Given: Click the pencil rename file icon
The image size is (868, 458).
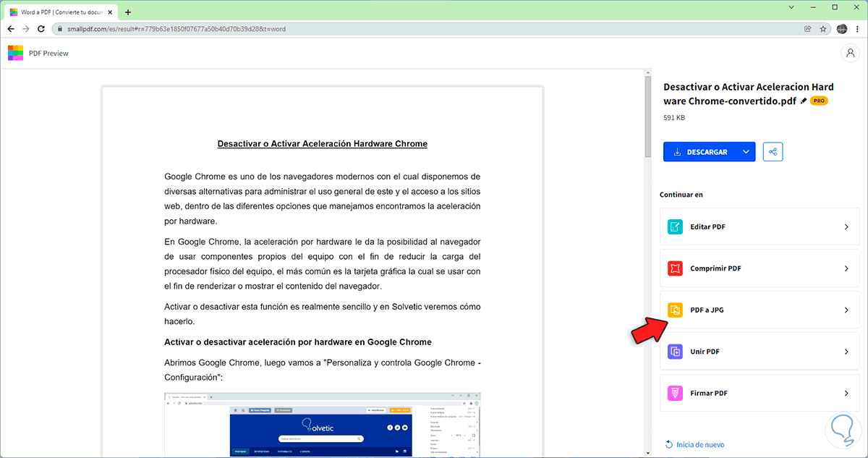Looking at the screenshot, I should pos(804,101).
